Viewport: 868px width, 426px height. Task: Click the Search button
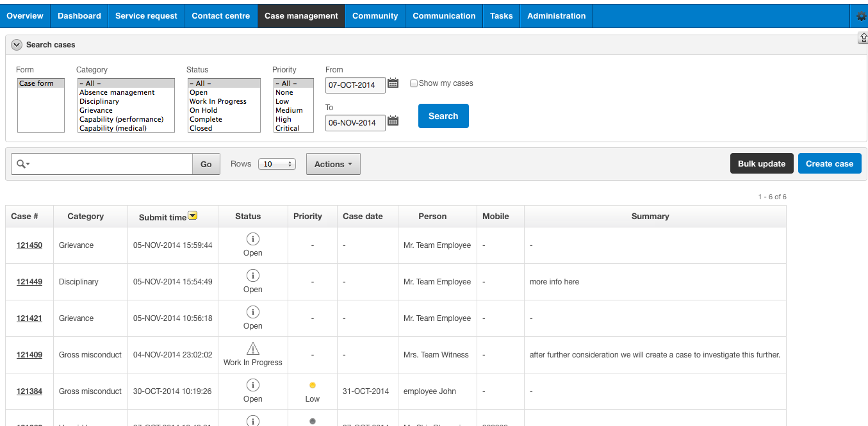[x=443, y=115]
